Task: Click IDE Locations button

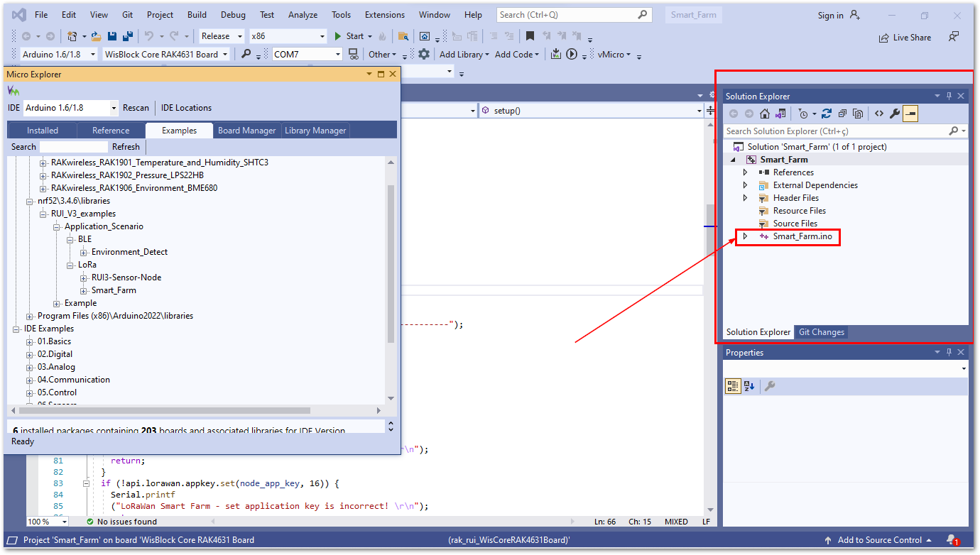Action: coord(186,108)
